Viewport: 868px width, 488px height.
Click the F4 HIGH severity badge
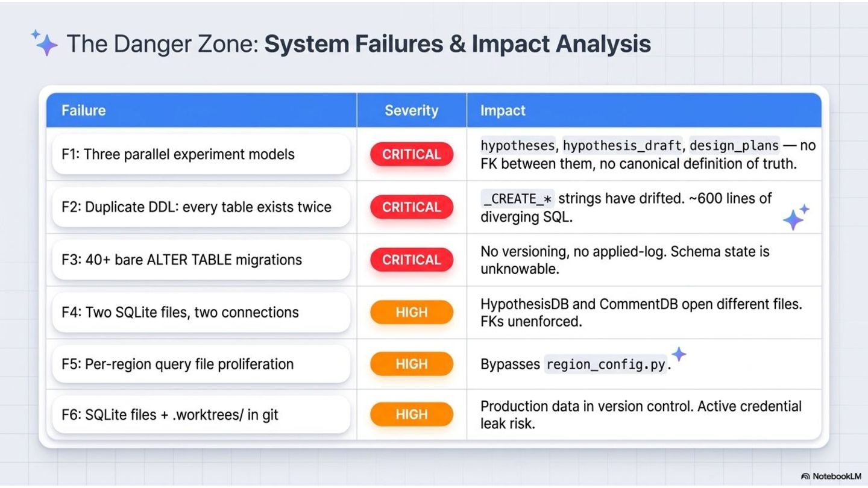tap(412, 312)
